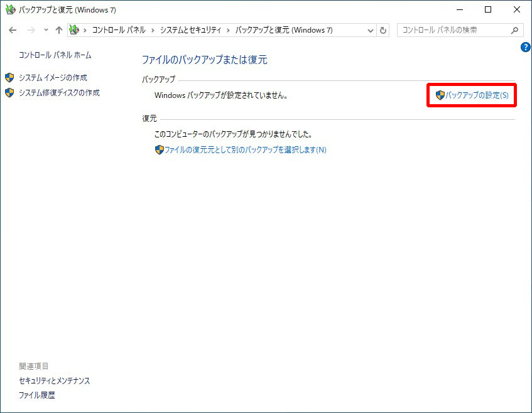
Task: Click the コントロール パネルの検索 search field
Action: coord(455,30)
